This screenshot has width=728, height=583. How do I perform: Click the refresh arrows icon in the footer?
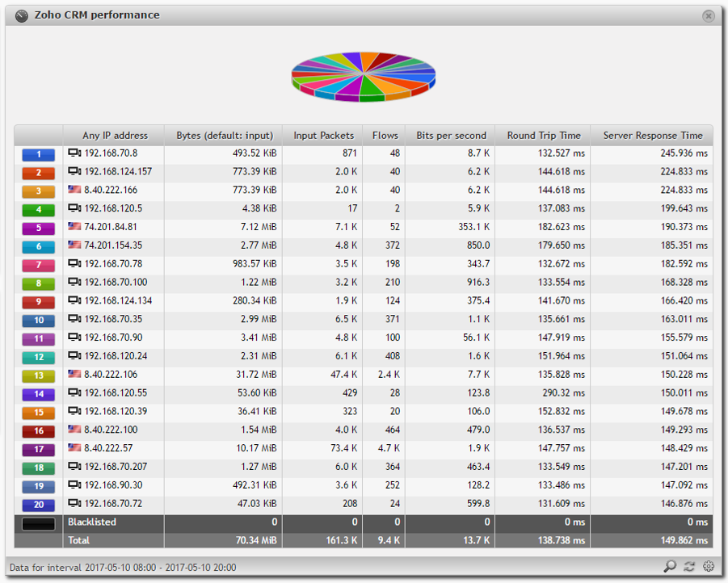pos(689,566)
